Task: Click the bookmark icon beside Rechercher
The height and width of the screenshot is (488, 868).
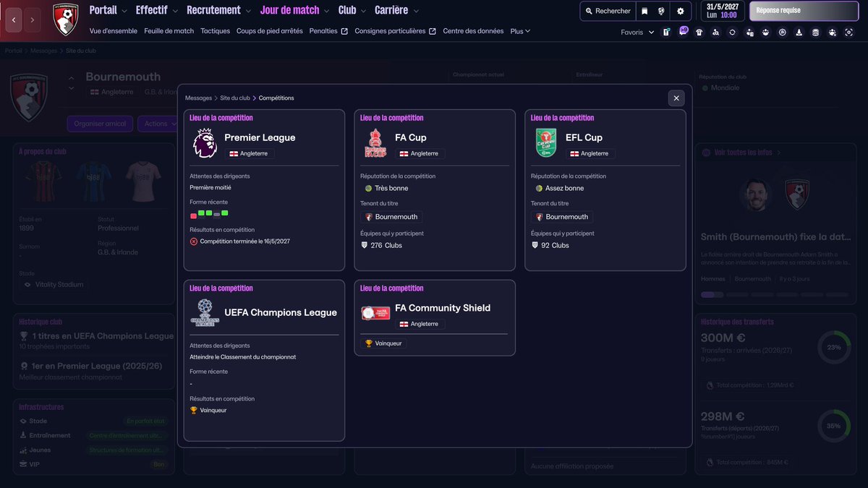Action: pos(644,12)
